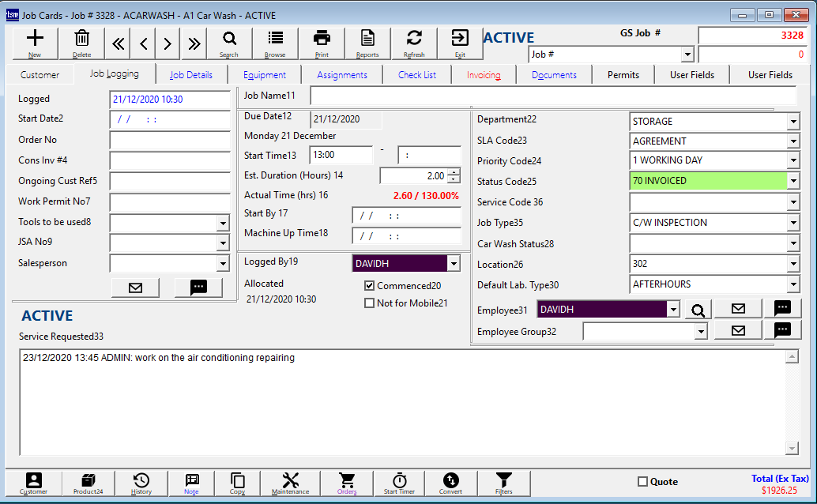Click the Filters funnel icon
This screenshot has width=817, height=504.
point(504,483)
